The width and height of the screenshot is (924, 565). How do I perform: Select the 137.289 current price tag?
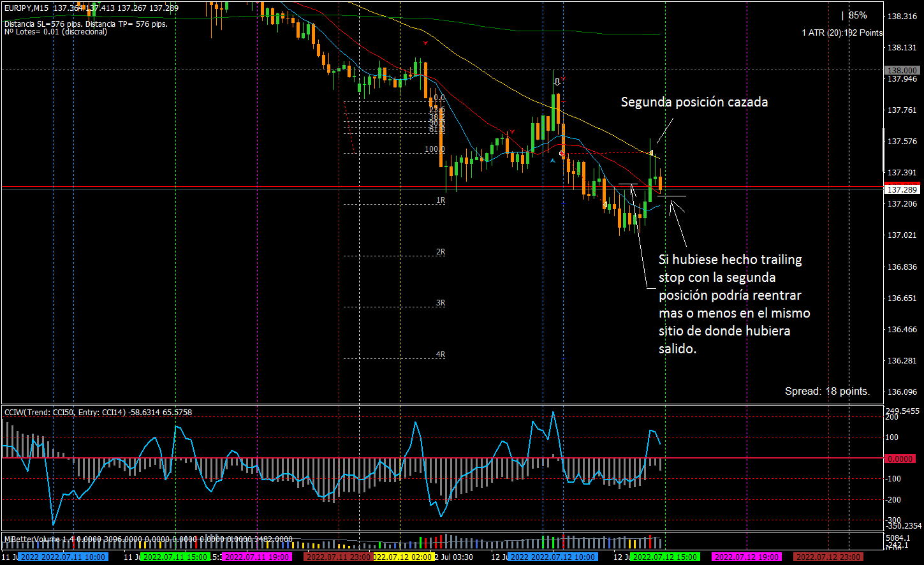pos(902,189)
